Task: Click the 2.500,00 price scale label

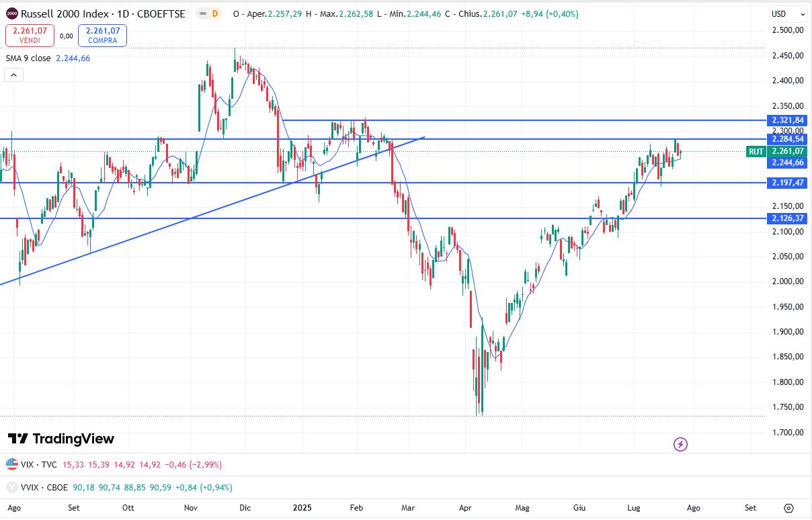Action: coord(788,30)
